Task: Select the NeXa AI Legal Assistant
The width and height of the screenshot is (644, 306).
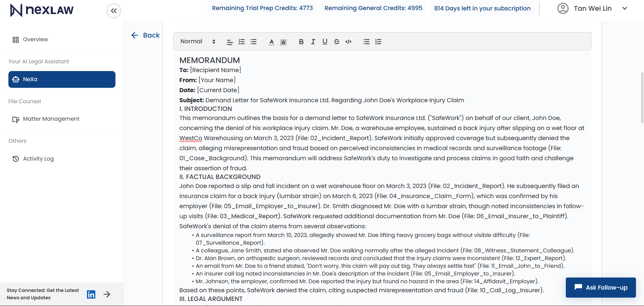Action: (62, 79)
